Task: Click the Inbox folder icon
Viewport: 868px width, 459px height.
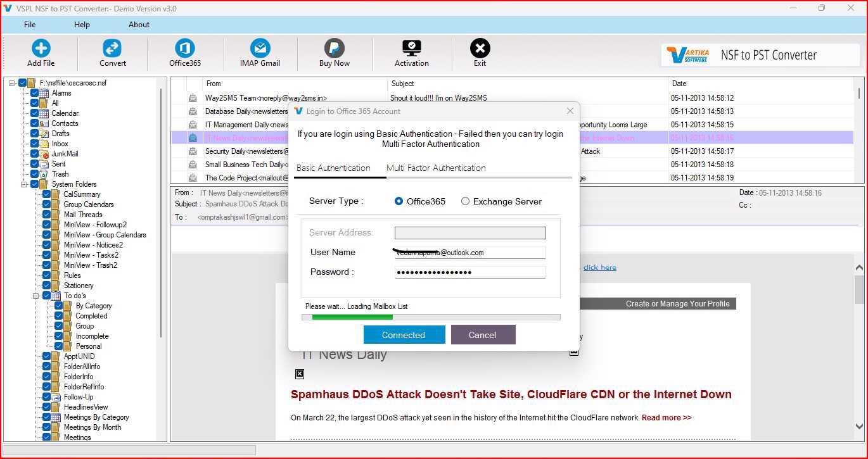Action: (x=44, y=144)
